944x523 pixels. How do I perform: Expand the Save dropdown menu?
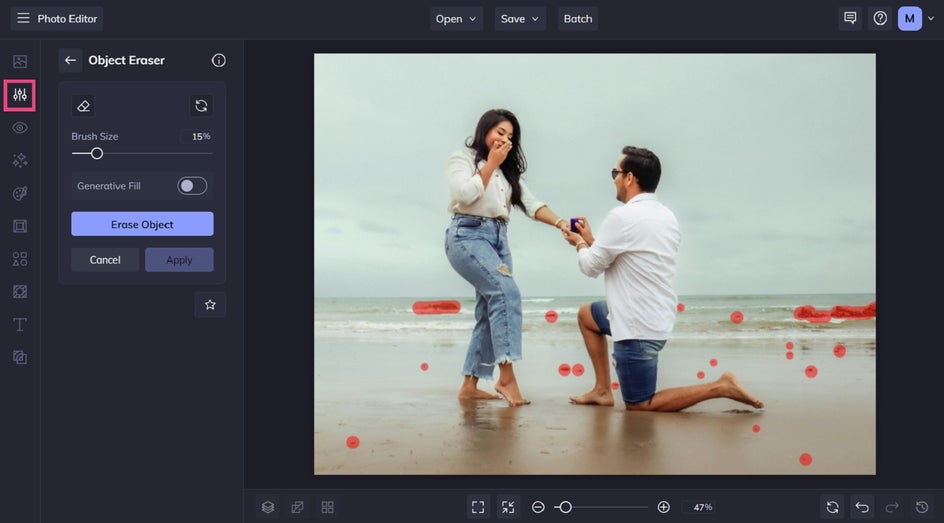point(520,19)
